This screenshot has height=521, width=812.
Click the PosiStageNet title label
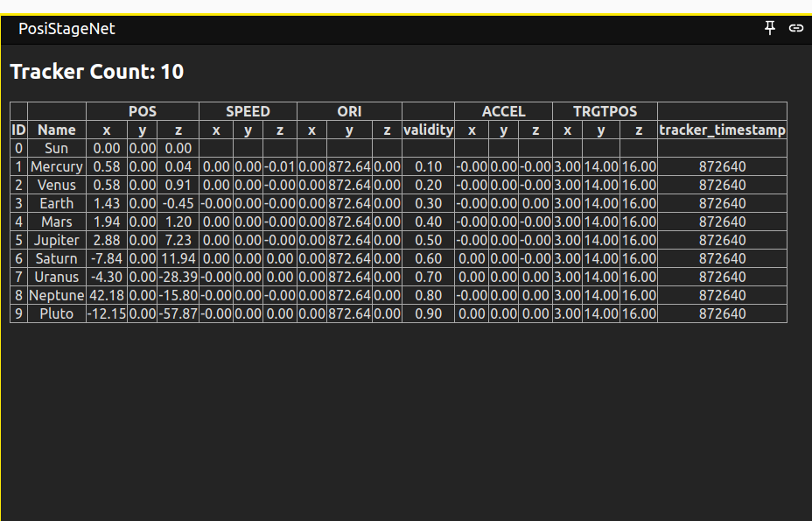click(66, 28)
